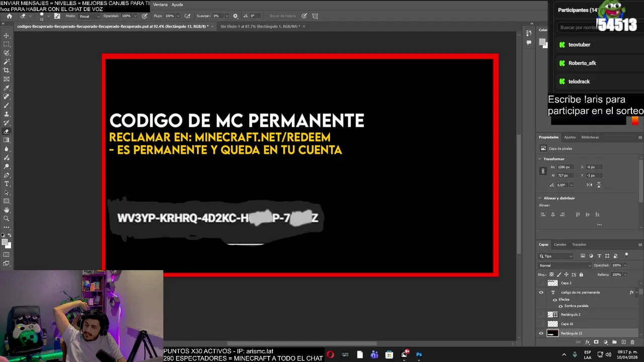Collapse the Transformar section
The image size is (644, 362).
click(x=540, y=159)
